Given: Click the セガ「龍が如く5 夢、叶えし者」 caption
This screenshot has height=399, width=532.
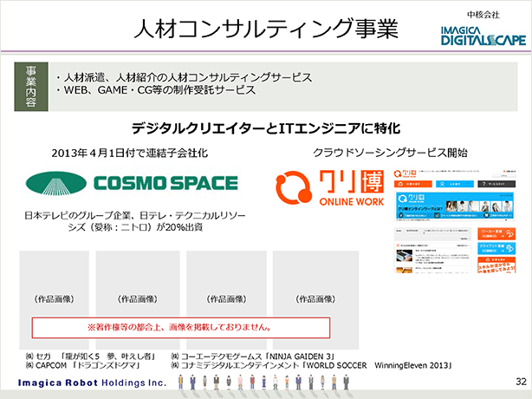Looking at the screenshot, I should point(91,356).
